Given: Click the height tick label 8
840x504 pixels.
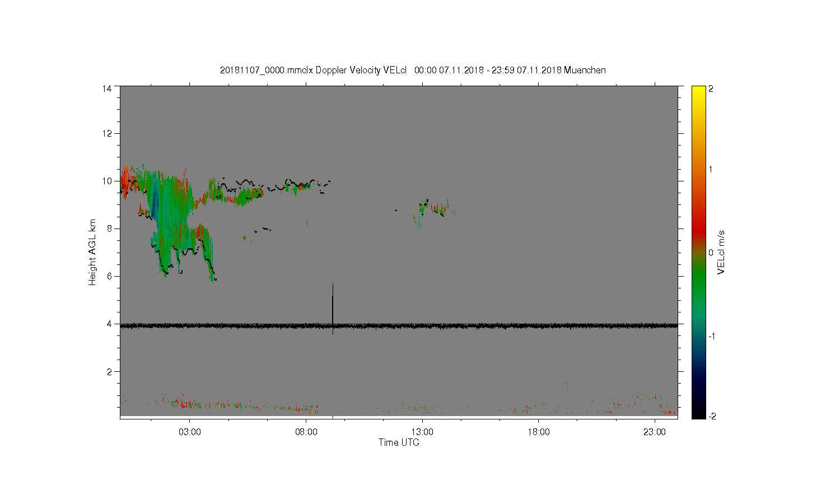Looking at the screenshot, I should click(x=109, y=228).
